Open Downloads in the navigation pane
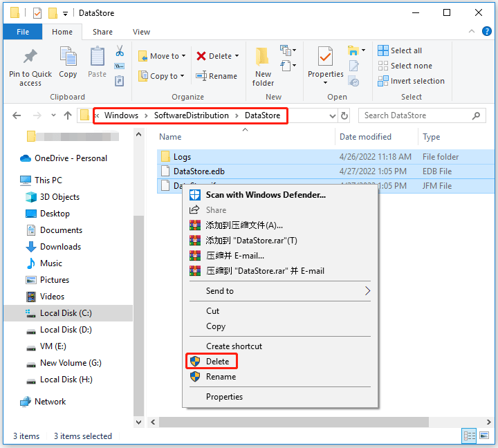The image size is (498, 448). 60,247
